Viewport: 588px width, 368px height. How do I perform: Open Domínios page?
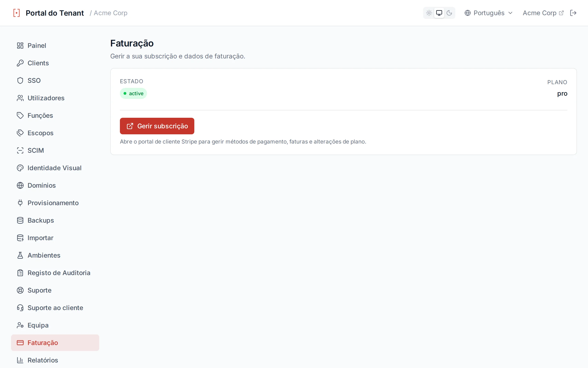[55, 185]
